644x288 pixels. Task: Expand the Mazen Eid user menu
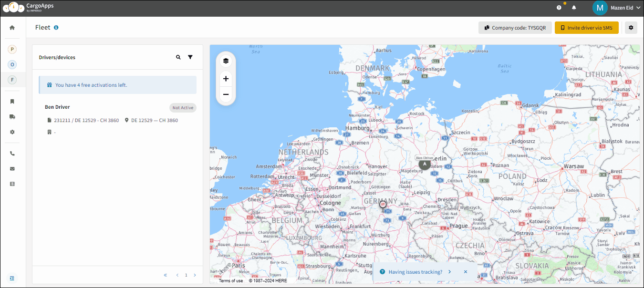[616, 8]
